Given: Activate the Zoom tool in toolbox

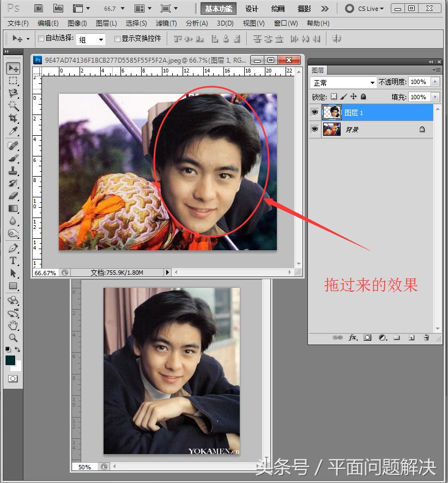Looking at the screenshot, I should coord(13,337).
